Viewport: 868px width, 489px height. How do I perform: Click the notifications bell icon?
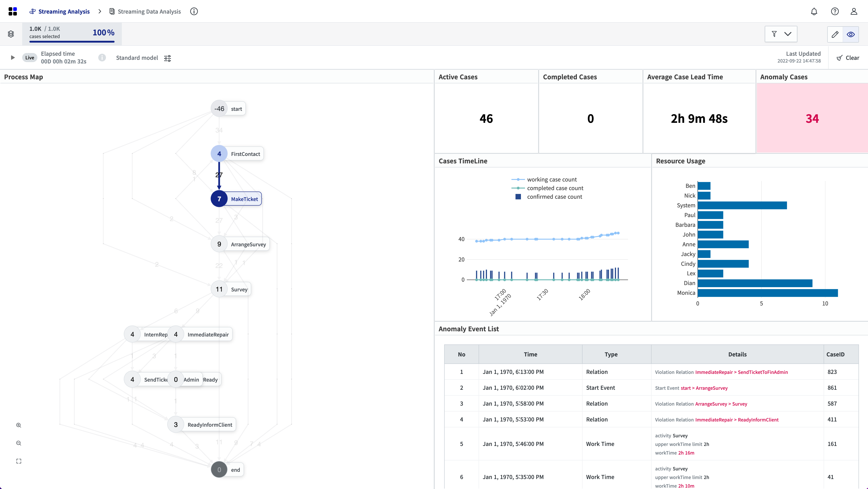(x=814, y=12)
